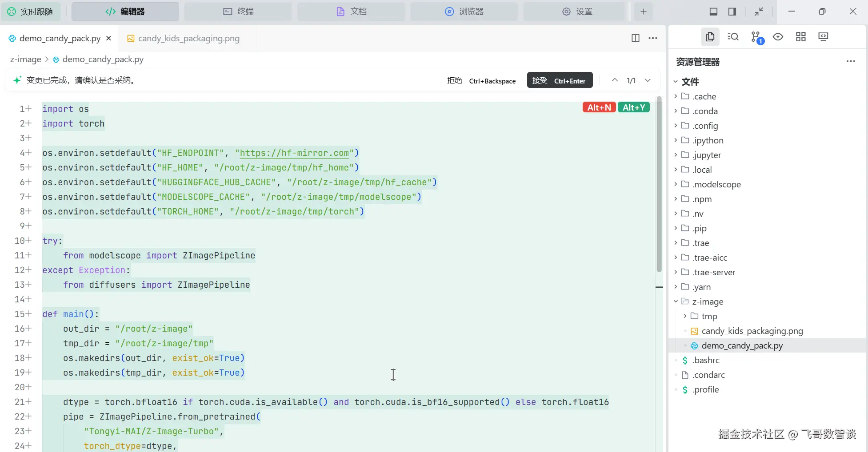
Task: Collapse the z-image folder
Action: pyautogui.click(x=708, y=301)
